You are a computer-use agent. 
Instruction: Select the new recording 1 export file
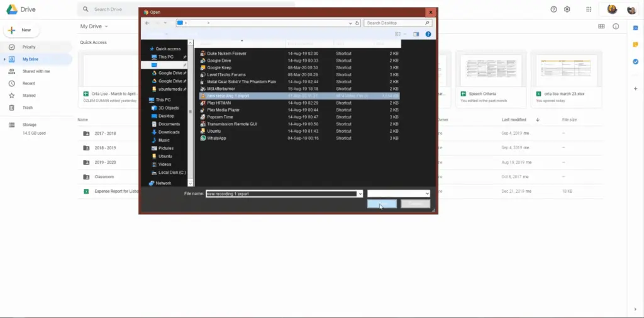[x=299, y=96]
